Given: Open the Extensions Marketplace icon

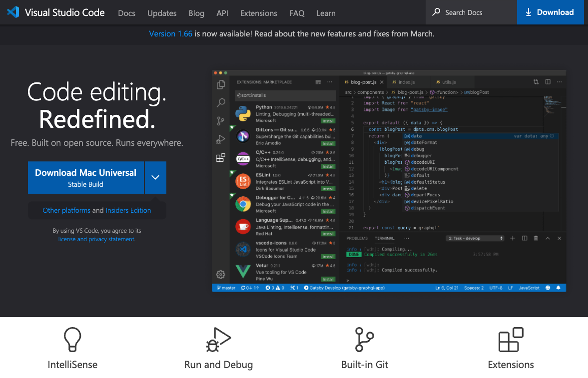Looking at the screenshot, I should tap(220, 157).
